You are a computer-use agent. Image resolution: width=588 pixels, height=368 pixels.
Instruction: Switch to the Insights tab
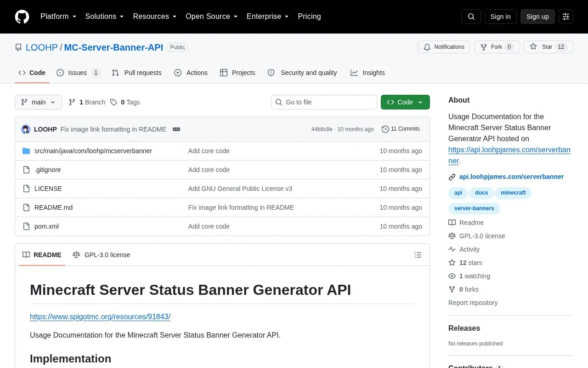(x=367, y=73)
